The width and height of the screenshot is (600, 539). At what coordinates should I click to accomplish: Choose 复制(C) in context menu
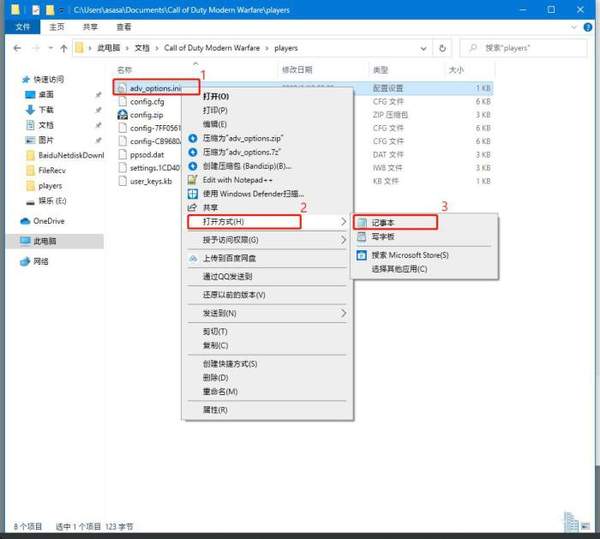coord(267,345)
